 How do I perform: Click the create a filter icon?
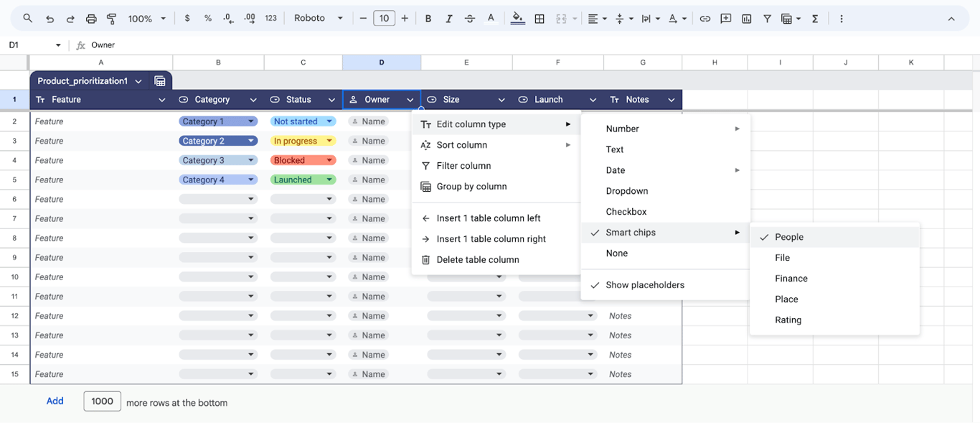767,19
